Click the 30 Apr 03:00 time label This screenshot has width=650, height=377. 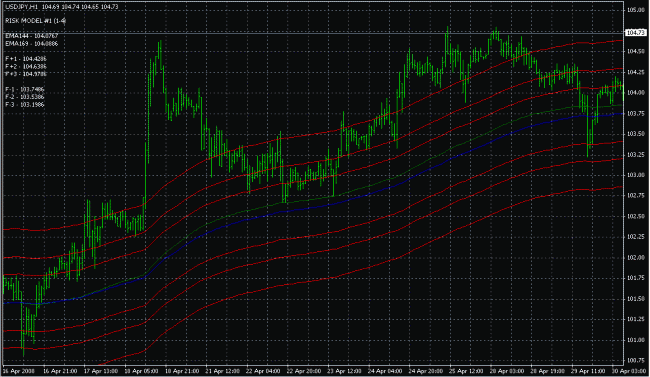pyautogui.click(x=629, y=371)
